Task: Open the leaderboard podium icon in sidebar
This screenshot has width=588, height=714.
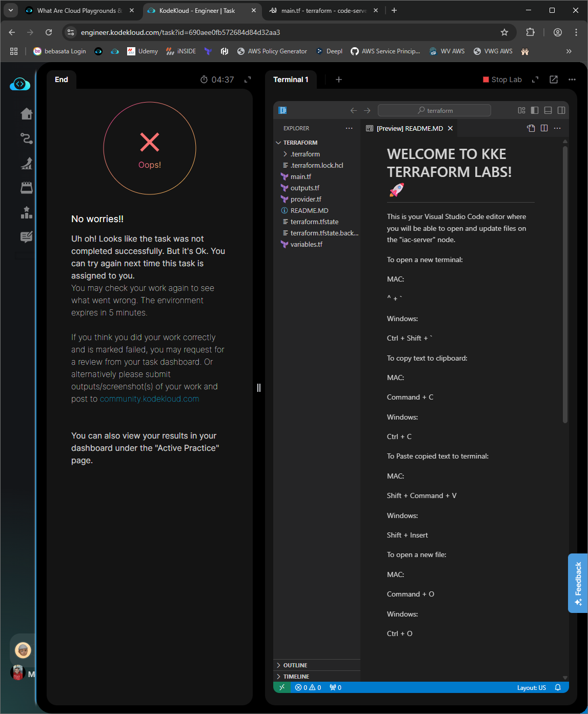Action: 27,212
